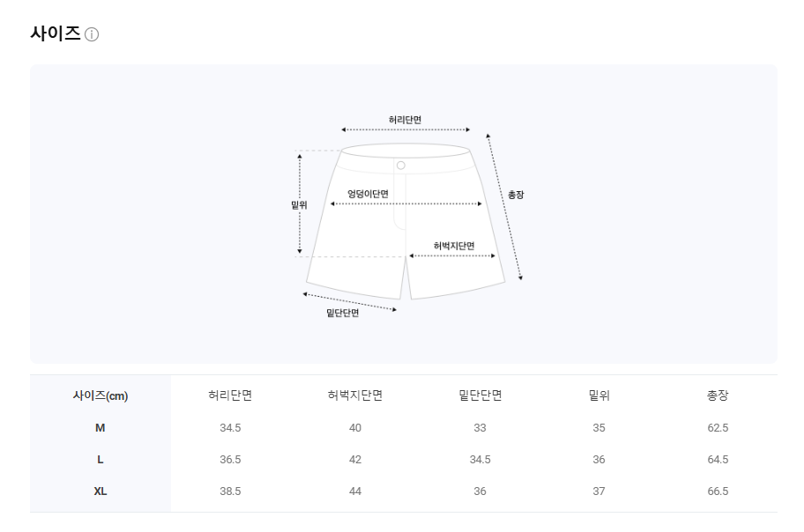This screenshot has width=804, height=532.
Task: Click the 허벅지단면 label in the diagram
Action: click(x=454, y=246)
